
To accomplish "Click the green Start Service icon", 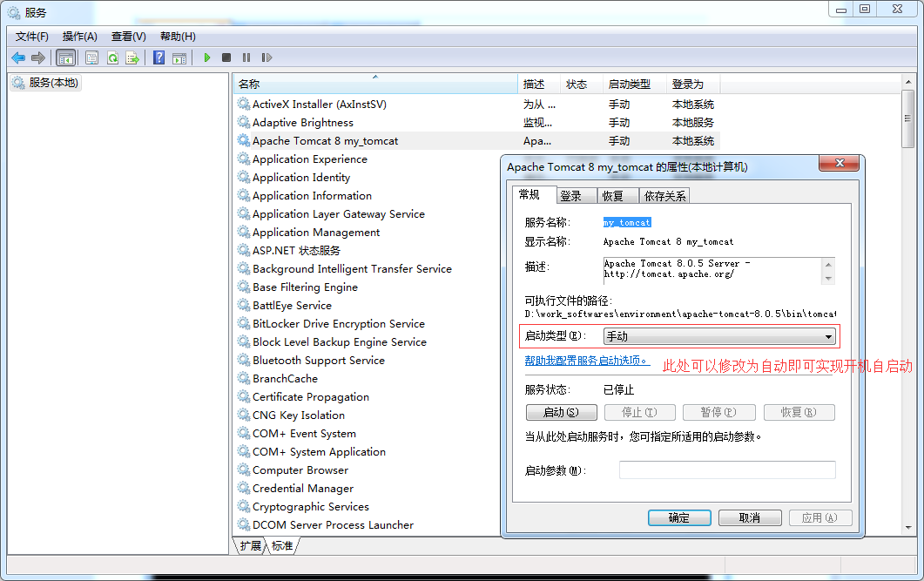I will point(207,57).
